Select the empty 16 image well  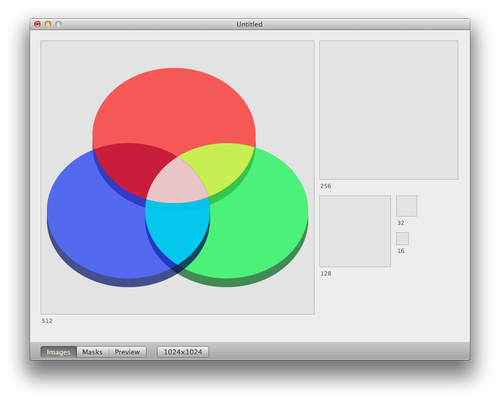click(402, 239)
